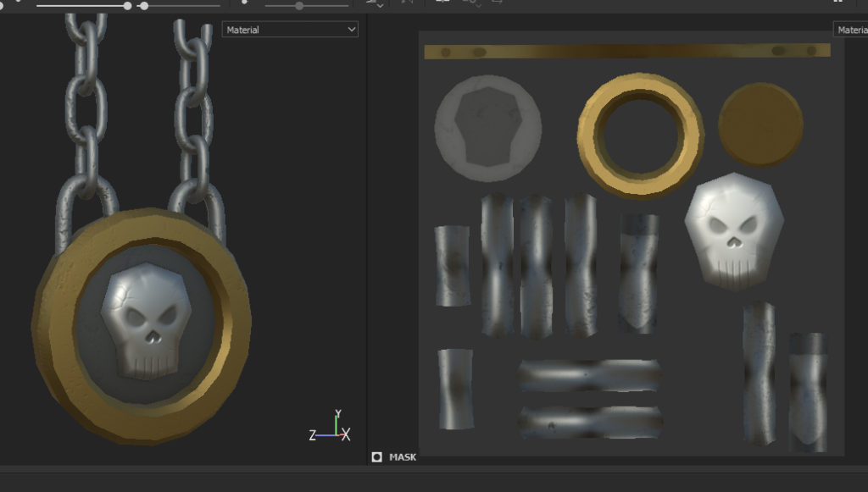Click the green Y axis on the gizmo
Image resolution: width=868 pixels, height=492 pixels.
coord(337,421)
